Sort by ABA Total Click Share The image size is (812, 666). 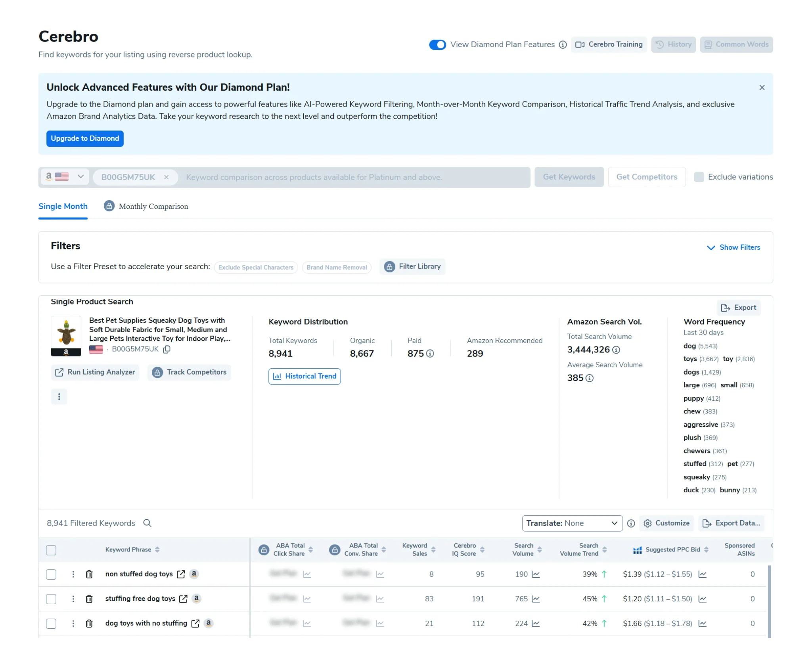tap(310, 550)
